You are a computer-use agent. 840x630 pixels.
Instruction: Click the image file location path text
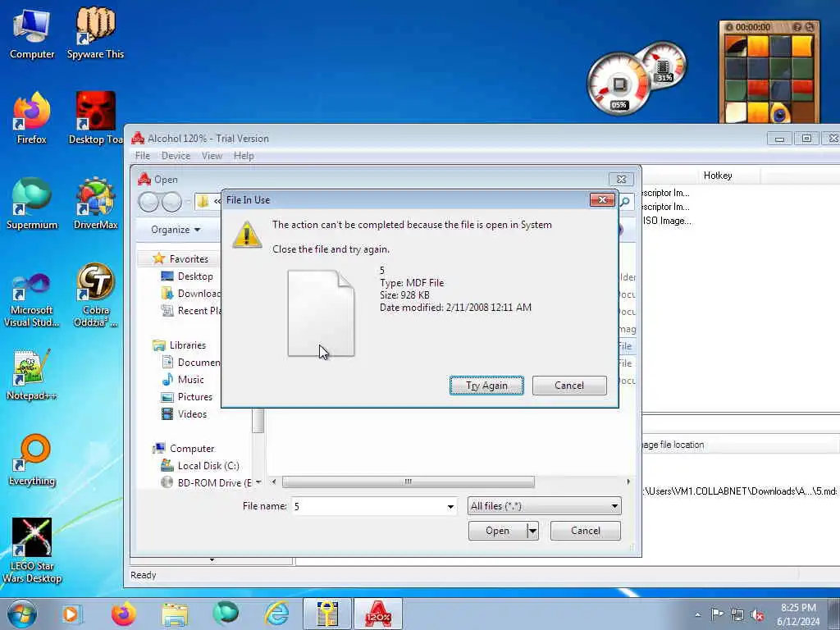tap(739, 491)
